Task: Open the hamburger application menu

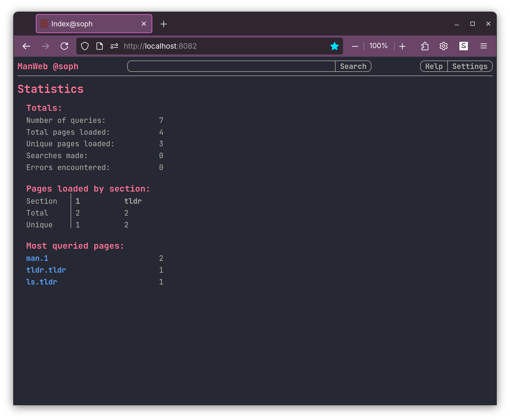Action: pyautogui.click(x=483, y=46)
